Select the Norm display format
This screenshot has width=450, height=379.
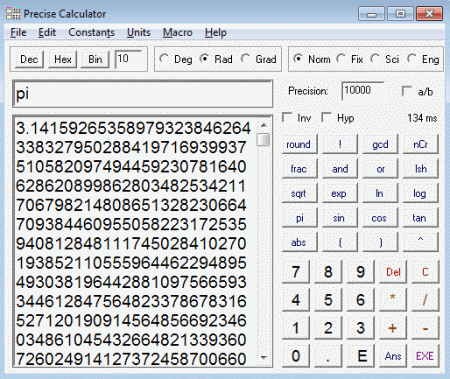point(312,59)
